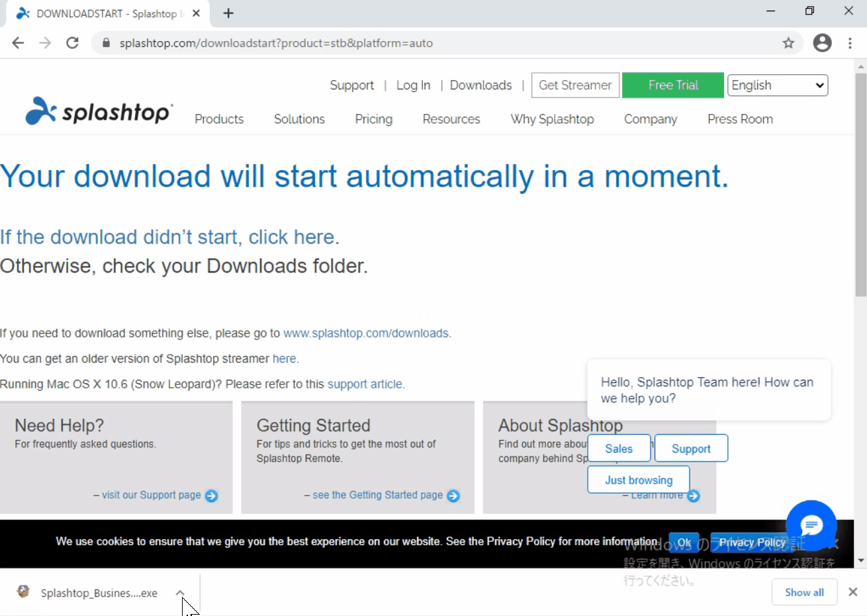Click the arrow icon beside Learn more
This screenshot has width=867, height=616.
pyautogui.click(x=693, y=496)
